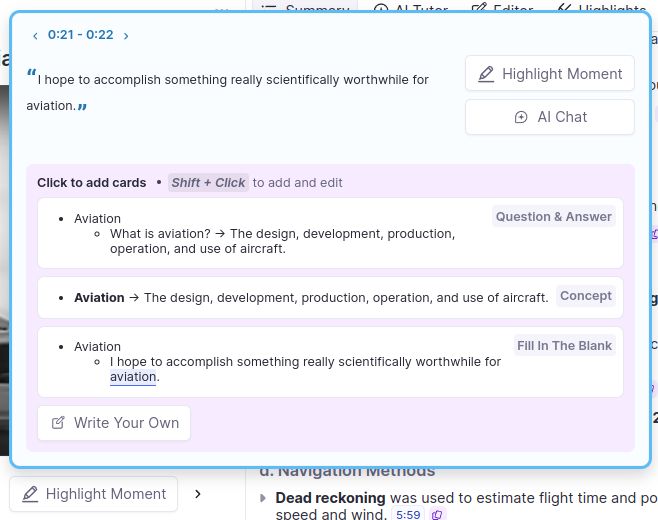
Task: Click the plus icon on AI Chat
Action: 520,117
